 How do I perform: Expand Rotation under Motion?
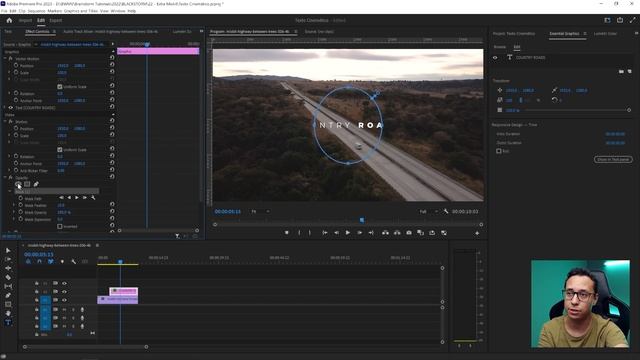(9, 156)
